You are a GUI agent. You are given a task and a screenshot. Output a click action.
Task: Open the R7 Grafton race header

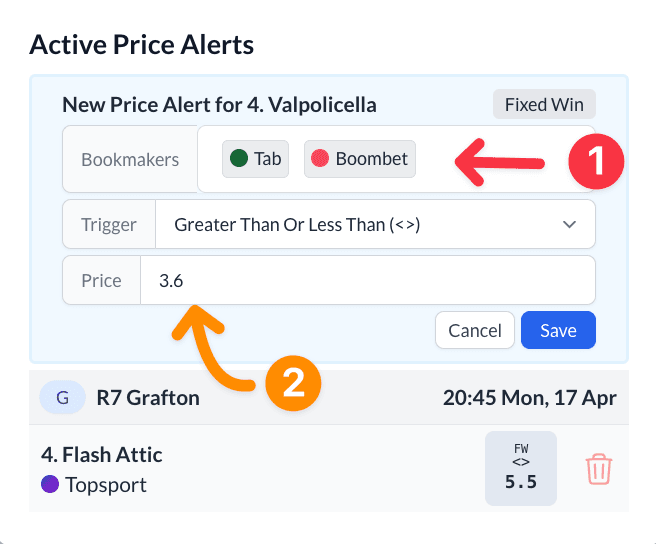click(329, 397)
